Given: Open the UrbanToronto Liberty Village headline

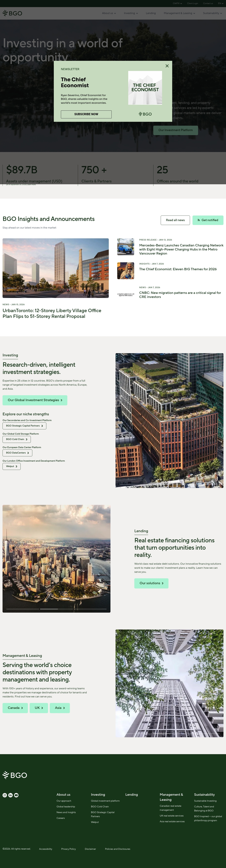Looking at the screenshot, I should 52,313.
